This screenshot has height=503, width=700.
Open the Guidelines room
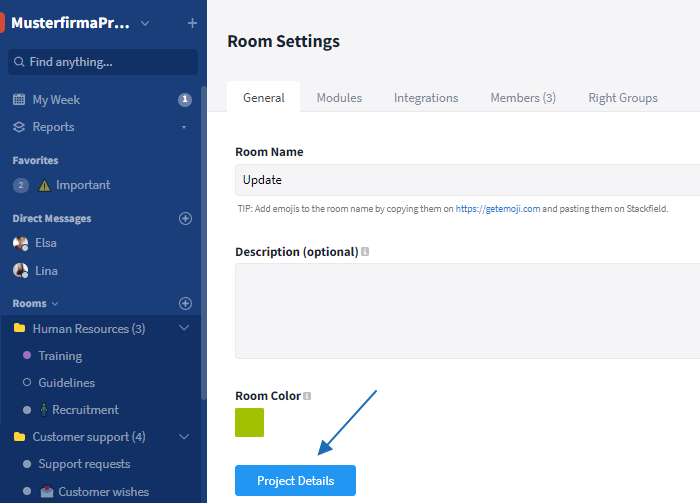tap(67, 383)
